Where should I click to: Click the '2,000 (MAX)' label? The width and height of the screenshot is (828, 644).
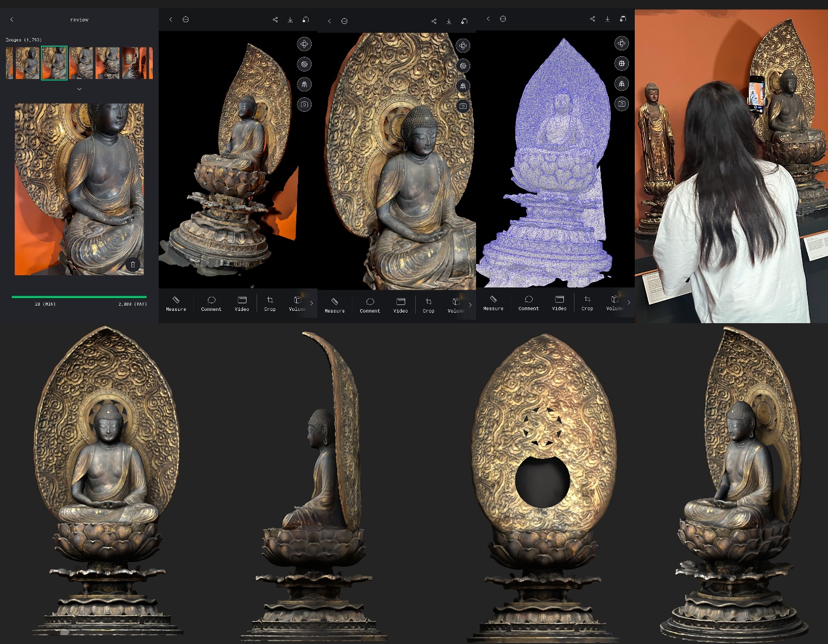coord(132,304)
